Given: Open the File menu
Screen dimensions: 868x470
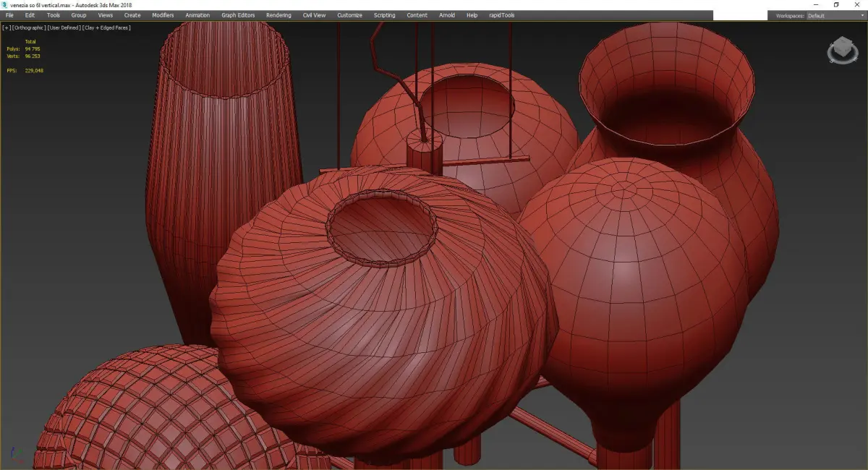Looking at the screenshot, I should (x=9, y=15).
